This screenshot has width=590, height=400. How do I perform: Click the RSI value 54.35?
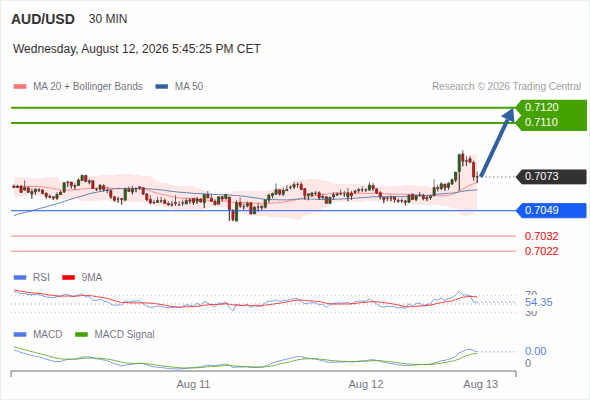pos(539,302)
